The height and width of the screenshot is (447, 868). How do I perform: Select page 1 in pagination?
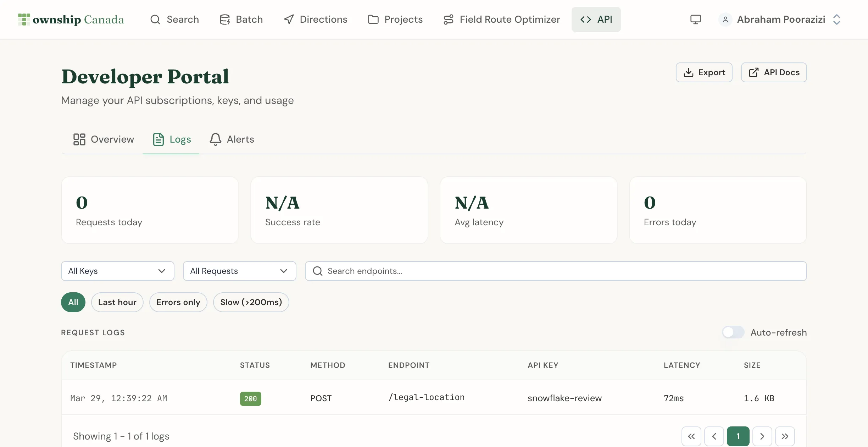738,436
